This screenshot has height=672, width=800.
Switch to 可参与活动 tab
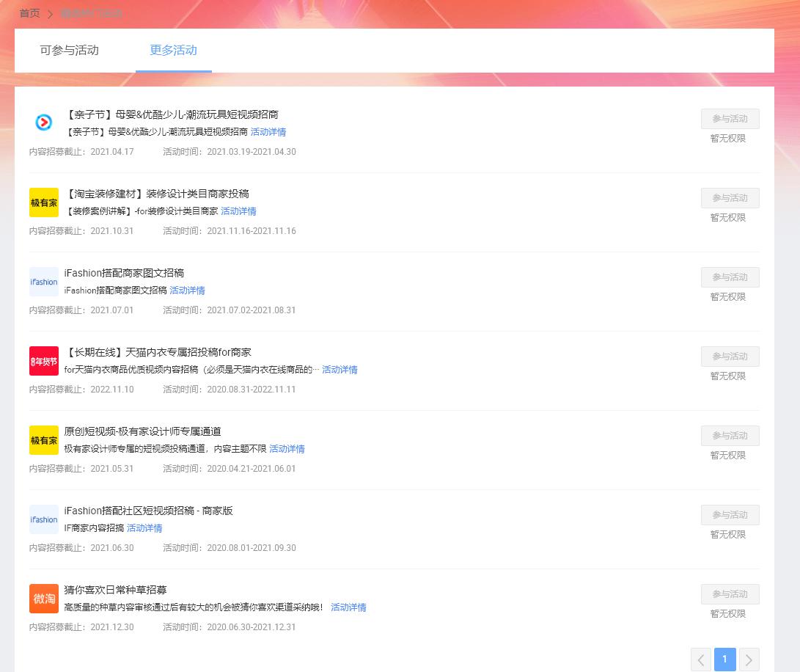point(70,50)
